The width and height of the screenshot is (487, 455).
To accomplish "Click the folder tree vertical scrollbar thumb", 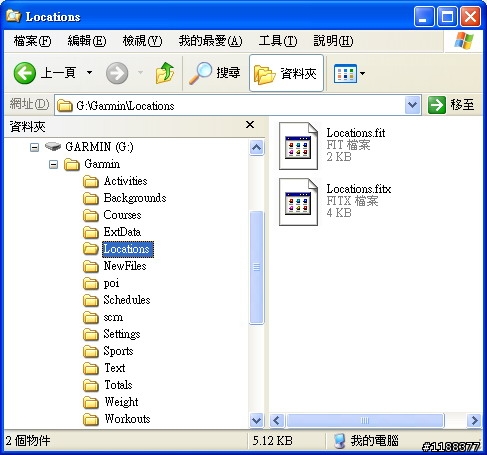I will pos(256,267).
